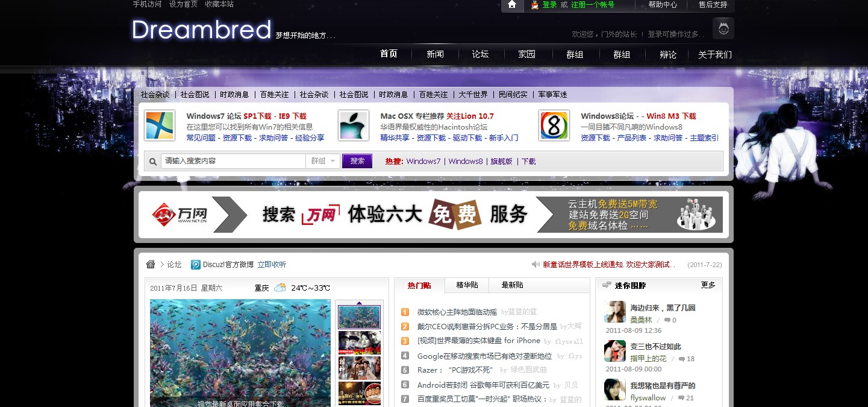Click the home icon in the top bar
The image size is (868, 407).
512,4
